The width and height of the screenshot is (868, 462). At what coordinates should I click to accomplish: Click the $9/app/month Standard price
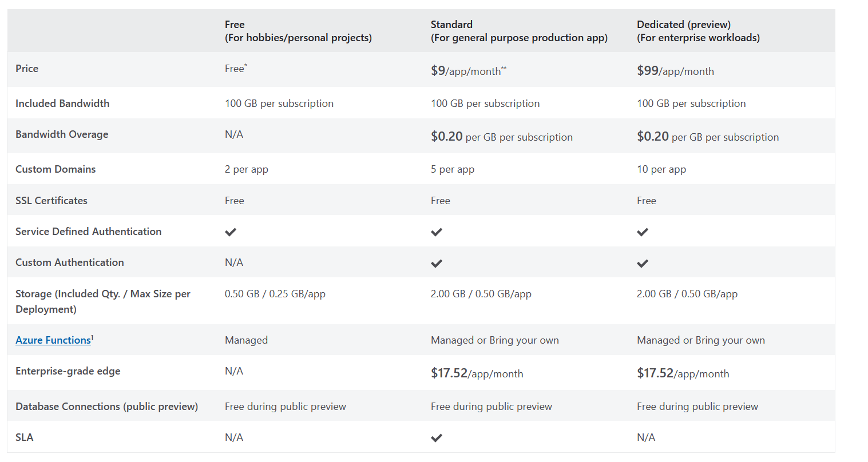(x=467, y=71)
